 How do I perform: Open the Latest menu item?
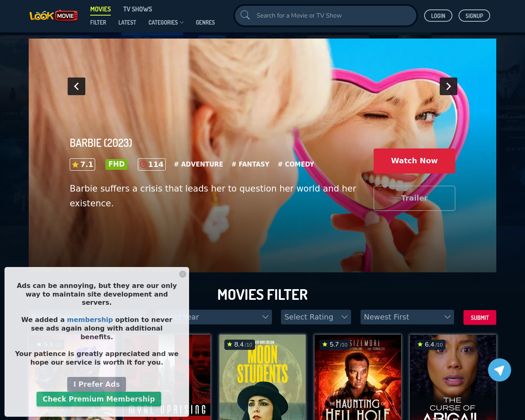click(x=127, y=23)
